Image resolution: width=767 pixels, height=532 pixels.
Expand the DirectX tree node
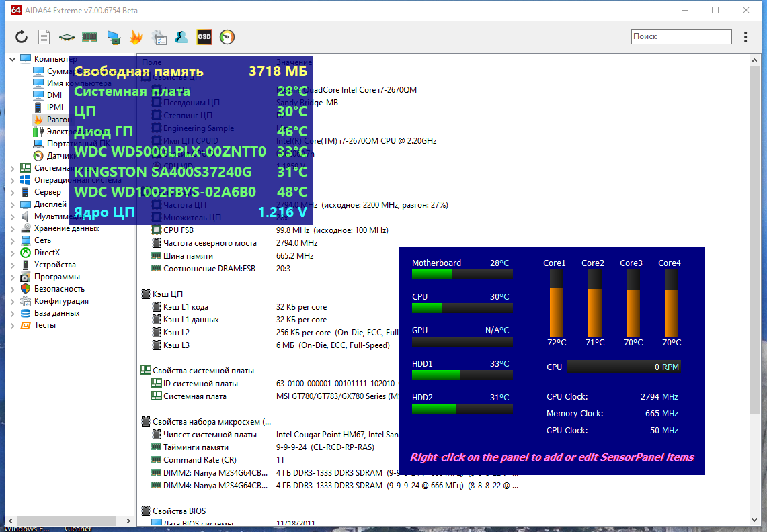click(x=12, y=253)
